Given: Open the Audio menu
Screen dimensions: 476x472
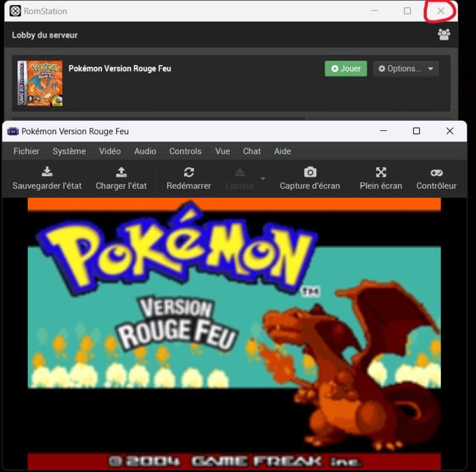Looking at the screenshot, I should 145,151.
